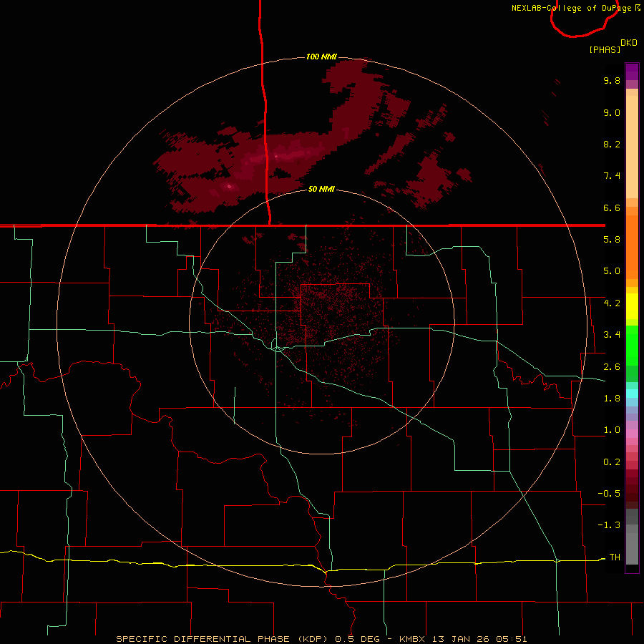The width and height of the screenshot is (644, 644).
Task: Click the 9.0 value on the color scale
Action: [612, 112]
